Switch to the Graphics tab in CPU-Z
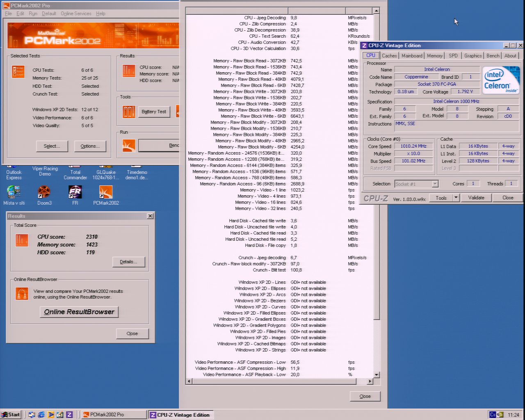The width and height of the screenshot is (525, 420). pyautogui.click(x=473, y=56)
